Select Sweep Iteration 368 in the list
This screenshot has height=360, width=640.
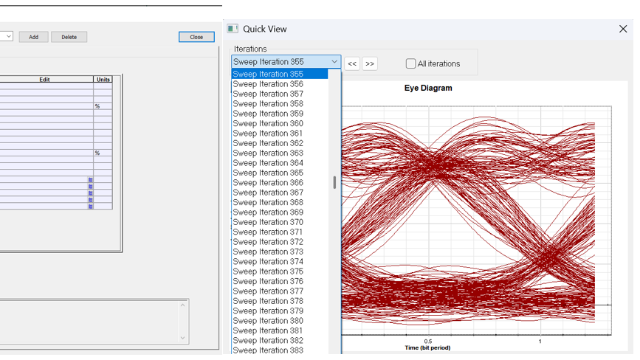click(x=280, y=202)
